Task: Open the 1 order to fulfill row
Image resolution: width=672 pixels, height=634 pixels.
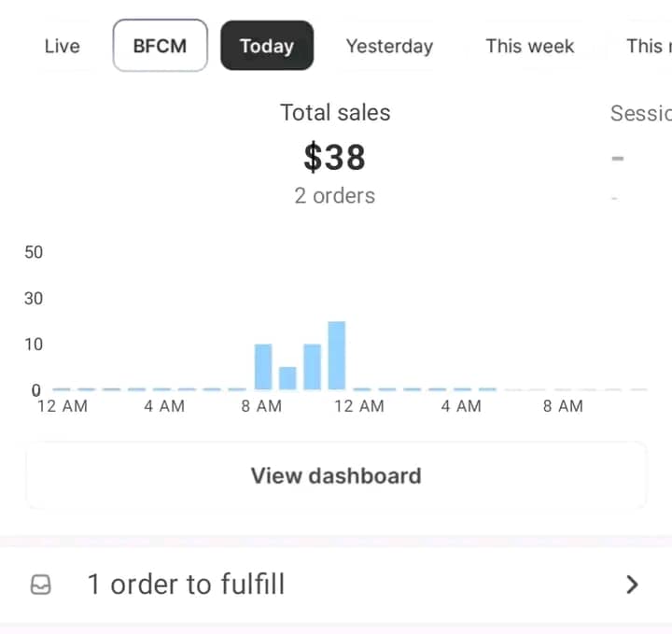Action: [x=336, y=585]
